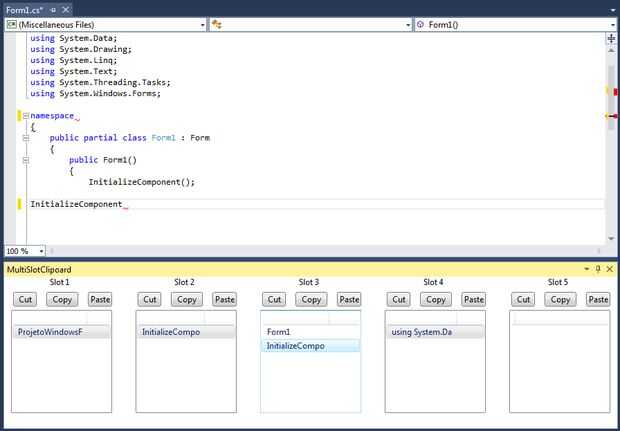Viewport: 620px width, 431px height.
Task: Collapse the Form1() constructor block
Action: (x=26, y=160)
